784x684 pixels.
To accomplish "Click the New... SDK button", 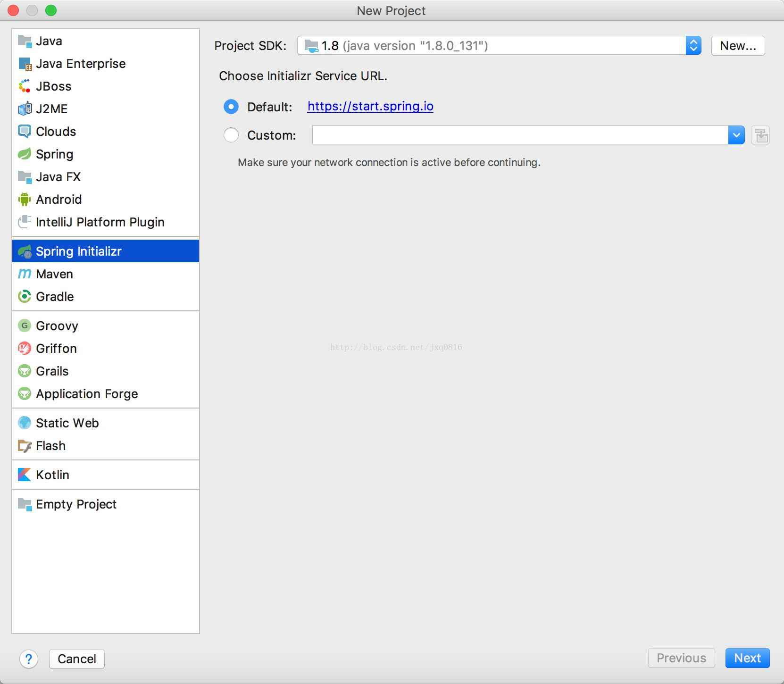I will point(738,46).
